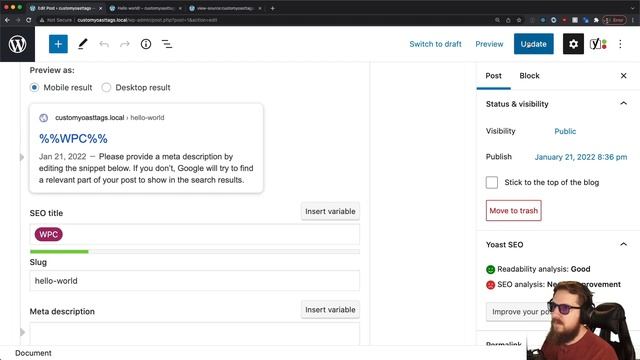
Task: Click the Slug field with hello-world
Action: 195,281
